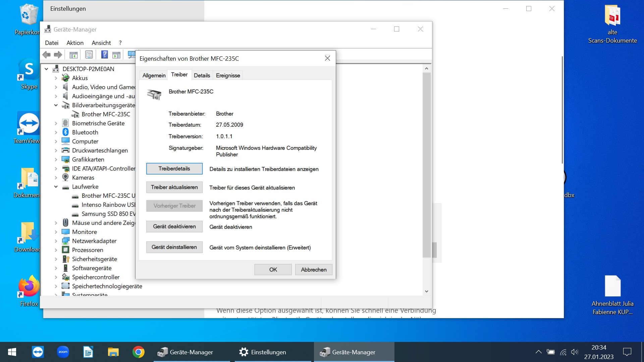This screenshot has width=644, height=362.
Task: Open Chrome from the taskbar
Action: coord(138,352)
